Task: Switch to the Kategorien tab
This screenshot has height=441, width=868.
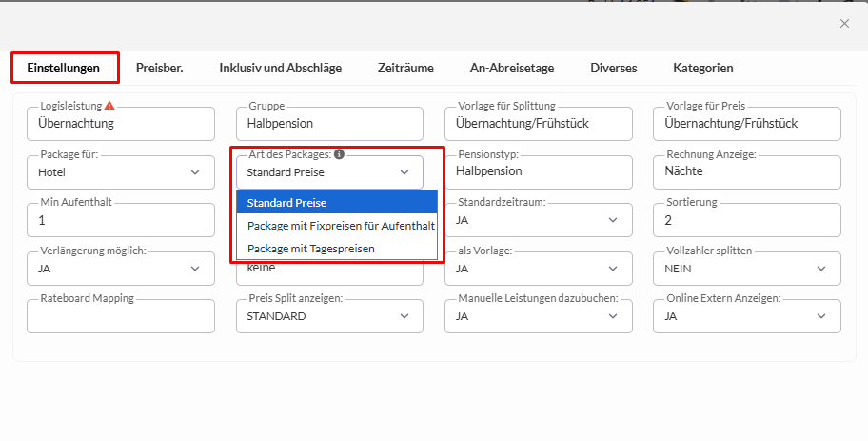Action: [x=702, y=68]
